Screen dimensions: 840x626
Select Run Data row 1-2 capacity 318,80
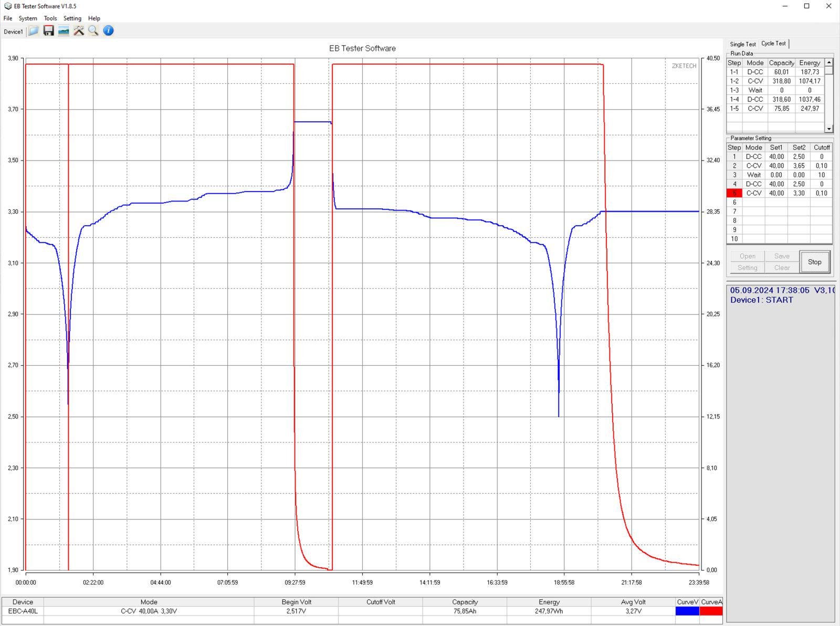click(781, 81)
